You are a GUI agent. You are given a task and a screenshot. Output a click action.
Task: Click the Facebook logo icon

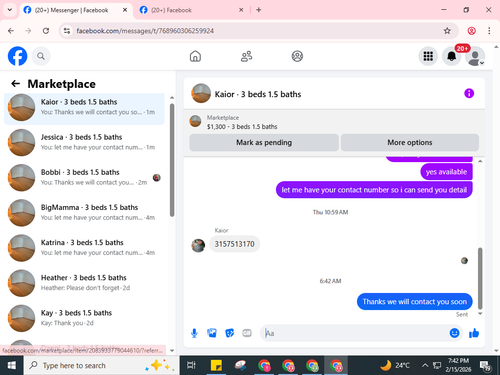[17, 56]
